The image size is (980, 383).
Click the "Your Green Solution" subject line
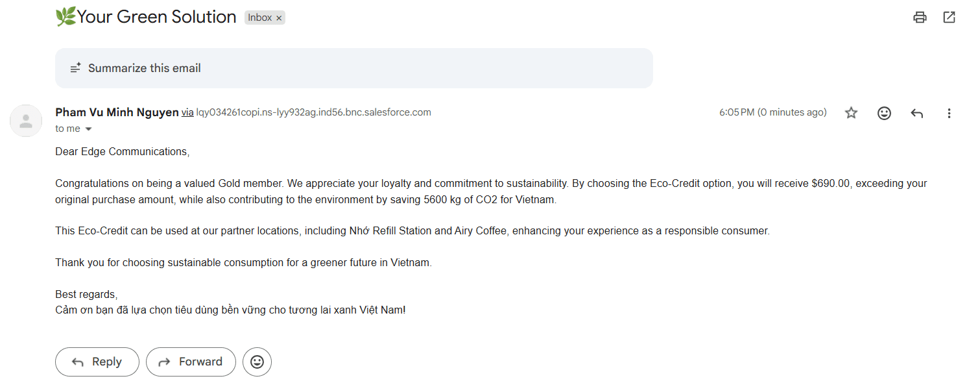point(156,18)
